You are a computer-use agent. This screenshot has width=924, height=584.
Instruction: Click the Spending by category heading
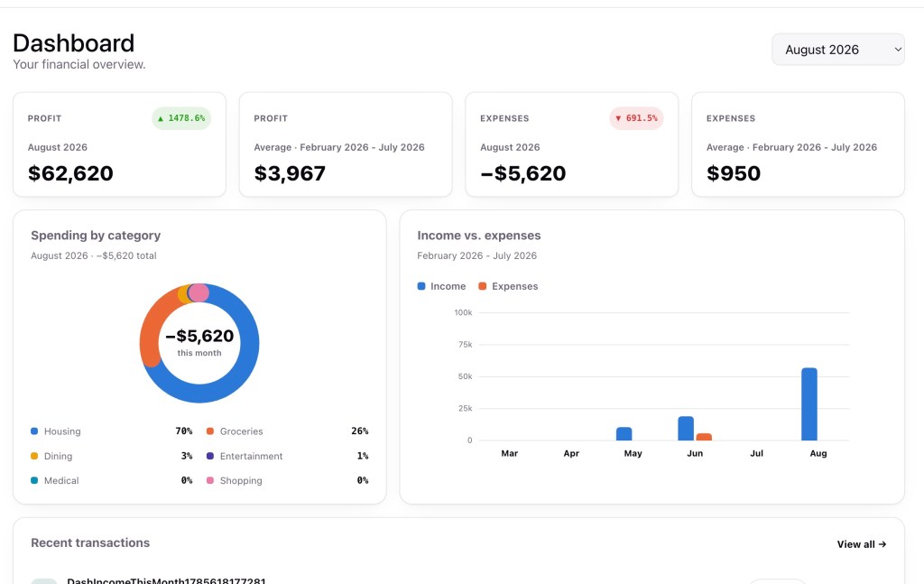96,236
